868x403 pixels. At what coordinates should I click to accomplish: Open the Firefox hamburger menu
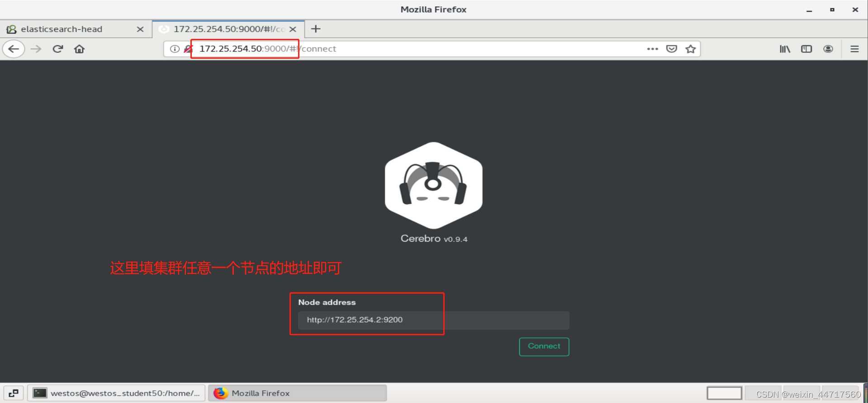[x=854, y=49]
